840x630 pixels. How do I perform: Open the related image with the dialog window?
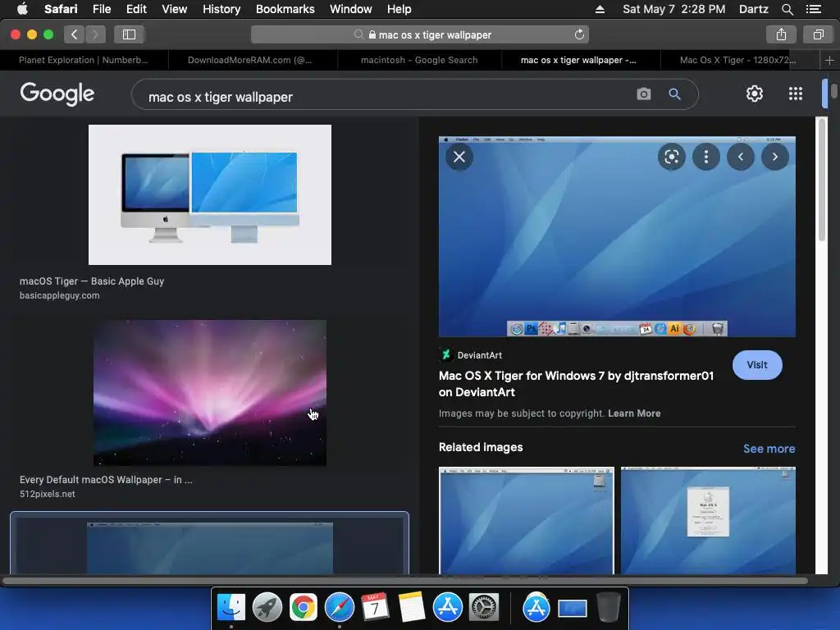pyautogui.click(x=708, y=520)
